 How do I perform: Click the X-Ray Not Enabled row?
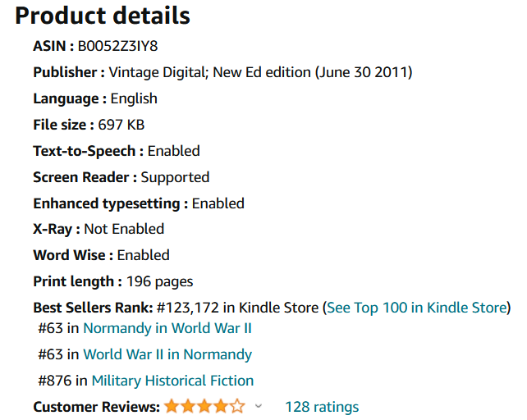(99, 229)
